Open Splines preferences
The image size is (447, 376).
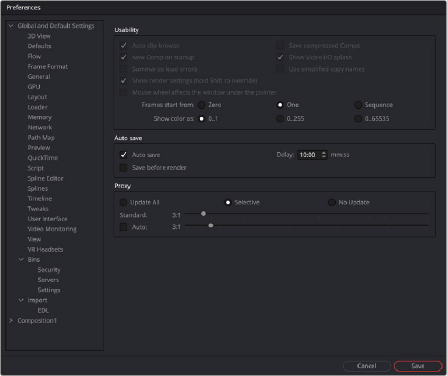(x=38, y=188)
